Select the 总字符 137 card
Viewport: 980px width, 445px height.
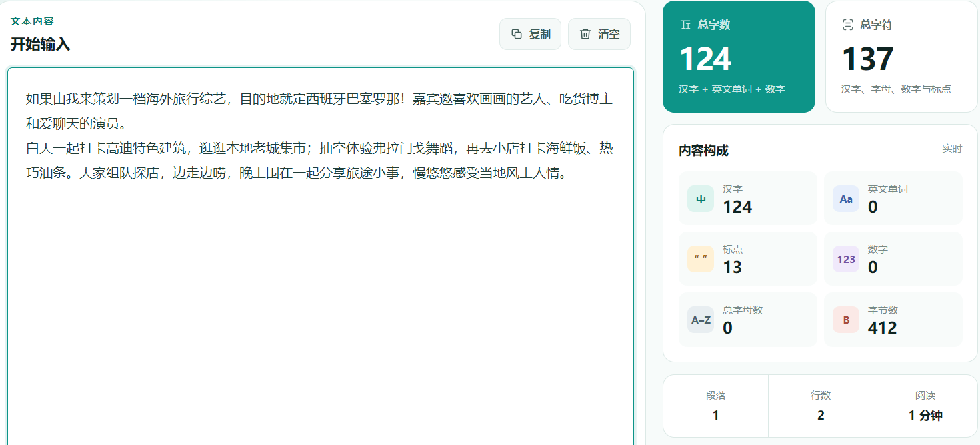coord(901,57)
